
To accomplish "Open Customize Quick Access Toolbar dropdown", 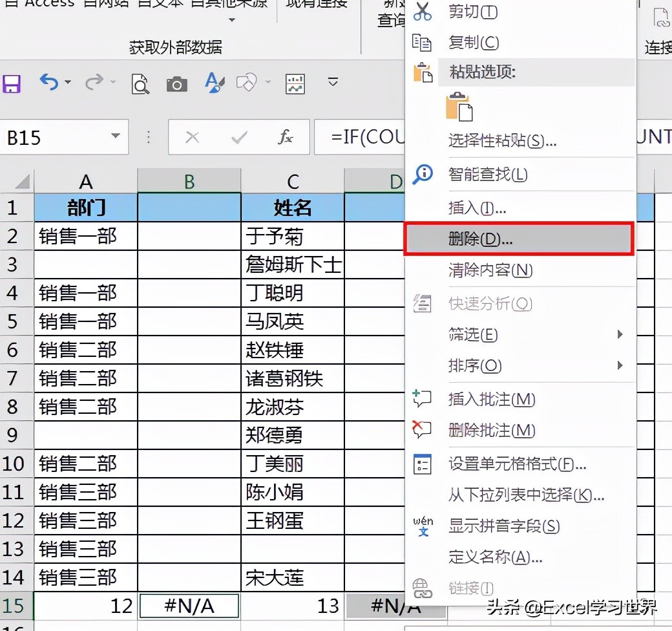I will click(333, 81).
